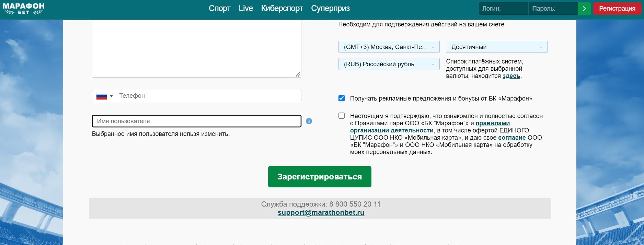Click into the Телефон input field
644x245 pixels.
pyautogui.click(x=209, y=96)
